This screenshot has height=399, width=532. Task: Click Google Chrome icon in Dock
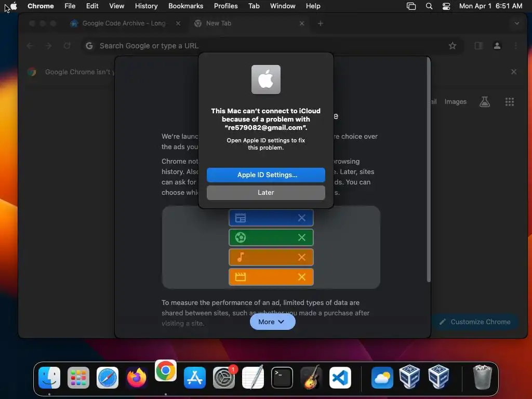pyautogui.click(x=166, y=370)
